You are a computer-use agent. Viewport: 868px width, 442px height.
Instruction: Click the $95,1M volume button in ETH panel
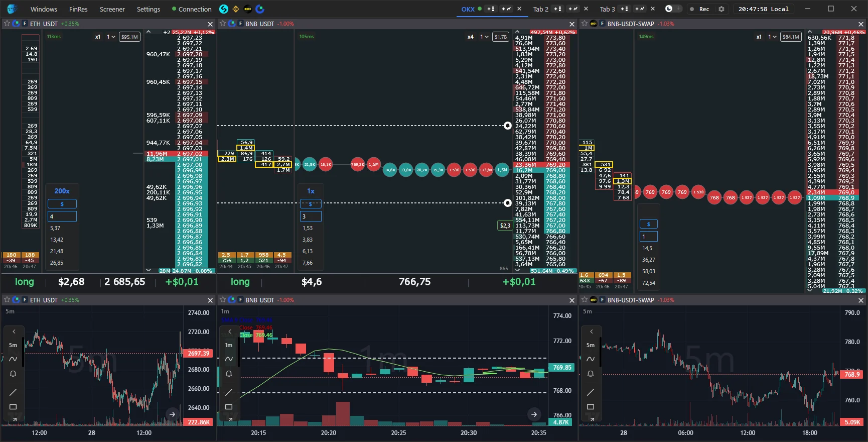(x=129, y=37)
